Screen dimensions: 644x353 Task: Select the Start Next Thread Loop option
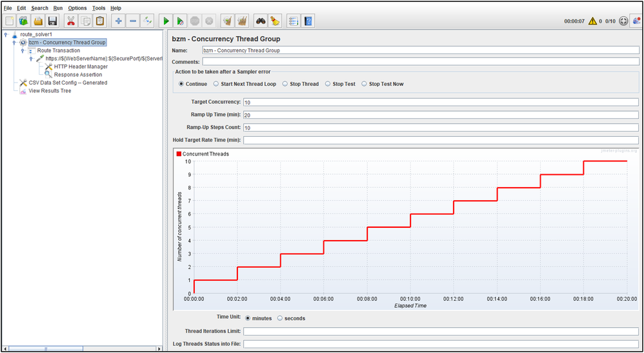coord(216,84)
